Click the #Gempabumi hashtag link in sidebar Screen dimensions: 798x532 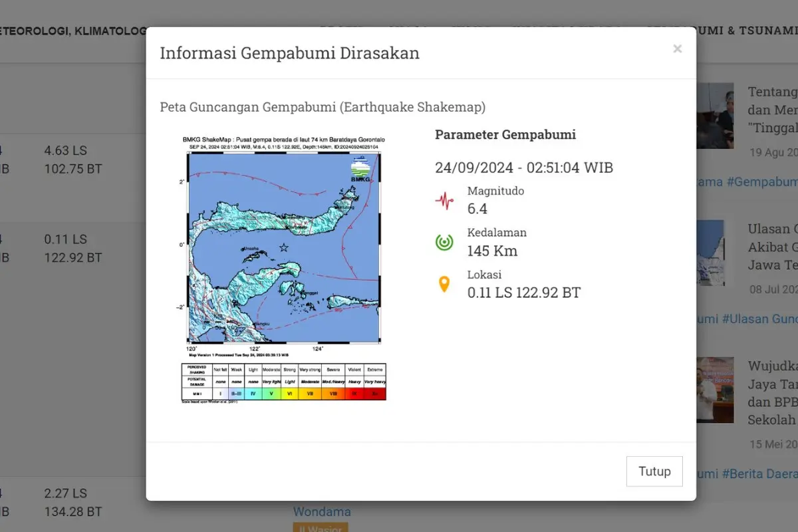tap(762, 182)
